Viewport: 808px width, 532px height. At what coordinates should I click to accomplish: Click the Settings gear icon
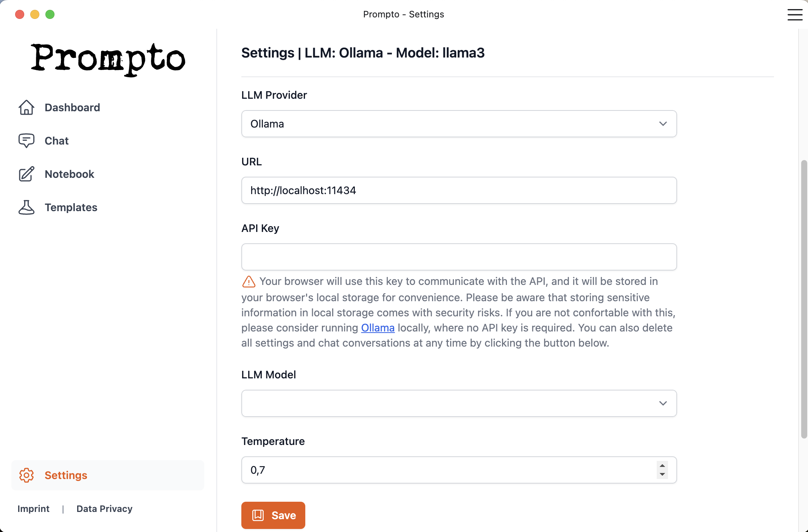coord(26,475)
